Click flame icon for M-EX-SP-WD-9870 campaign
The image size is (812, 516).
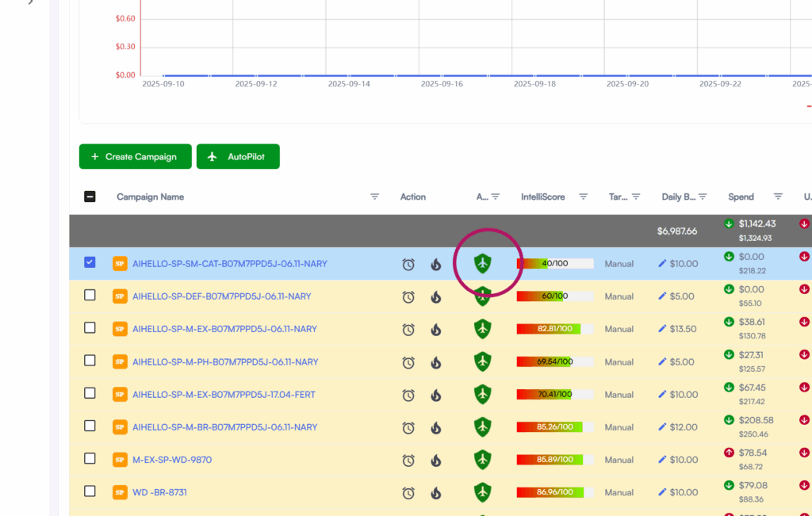click(x=435, y=461)
